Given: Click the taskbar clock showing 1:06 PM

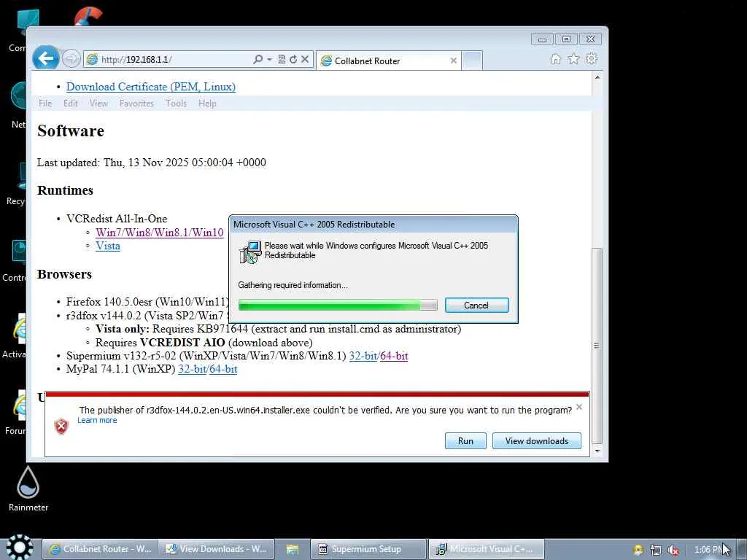Looking at the screenshot, I should click(x=709, y=550).
